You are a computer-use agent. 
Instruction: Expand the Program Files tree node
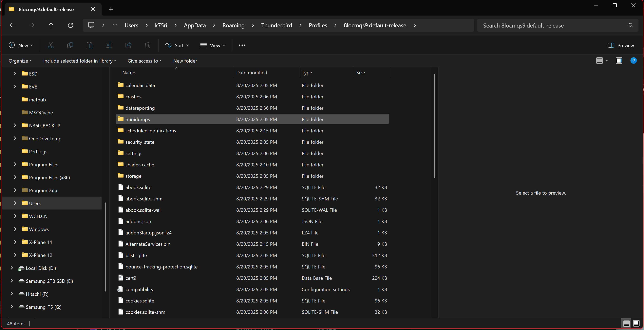click(15, 164)
